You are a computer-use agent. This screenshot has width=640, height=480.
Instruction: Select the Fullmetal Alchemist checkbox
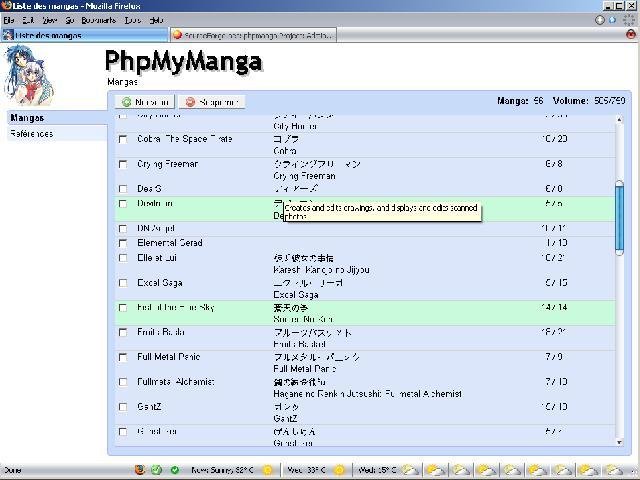pyautogui.click(x=123, y=382)
